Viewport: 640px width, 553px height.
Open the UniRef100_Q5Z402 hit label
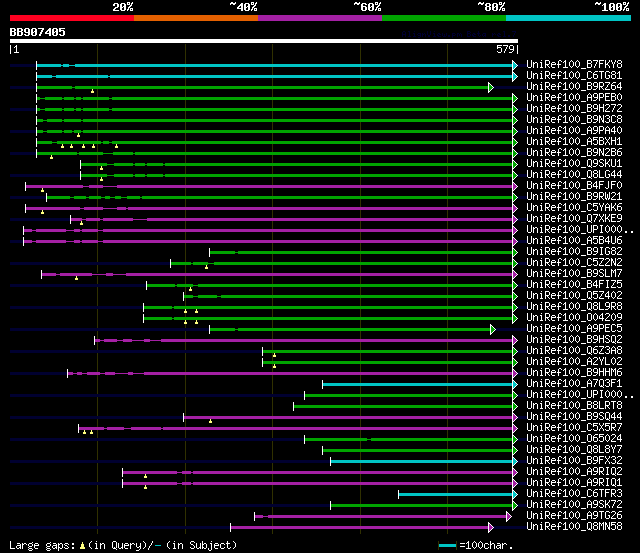pos(574,295)
